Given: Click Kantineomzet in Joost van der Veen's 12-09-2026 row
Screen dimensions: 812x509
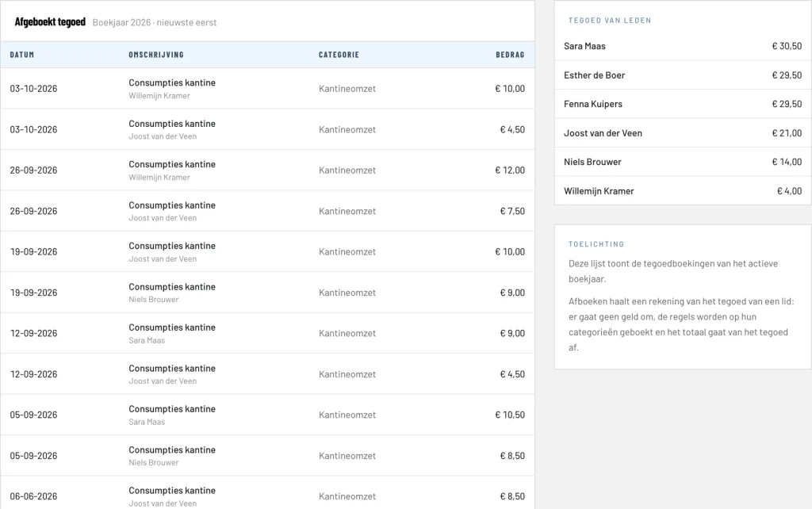Looking at the screenshot, I should (347, 374).
